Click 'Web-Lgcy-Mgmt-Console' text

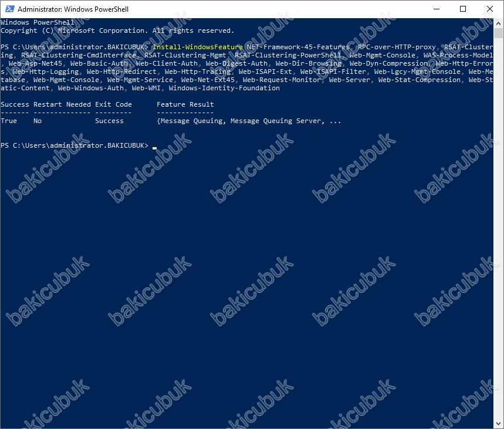[x=417, y=71]
